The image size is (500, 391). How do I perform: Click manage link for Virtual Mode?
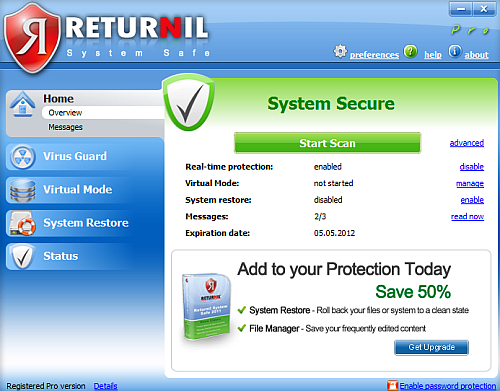coord(470,183)
